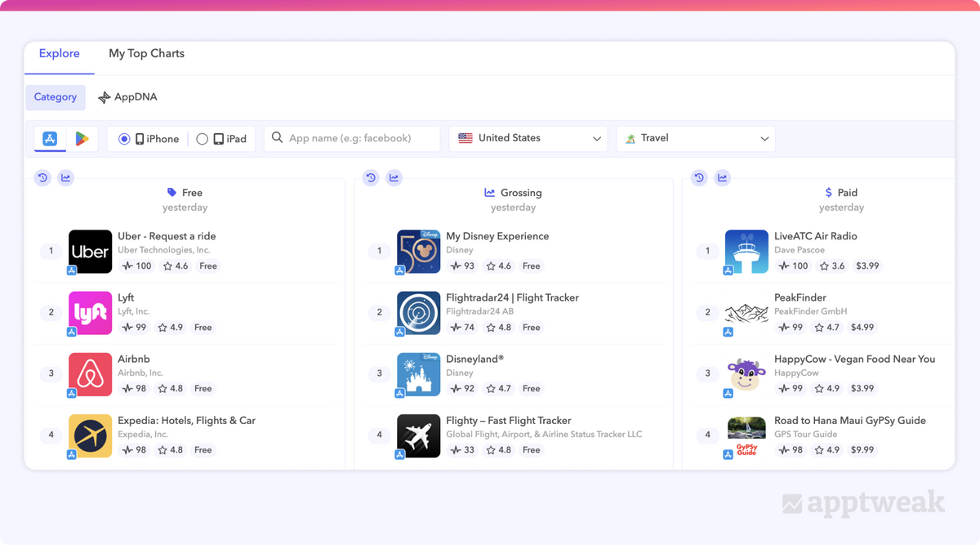Viewport: 980px width, 545px height.
Task: Click the 3.6 star rating for LiveATC
Action: pos(831,266)
